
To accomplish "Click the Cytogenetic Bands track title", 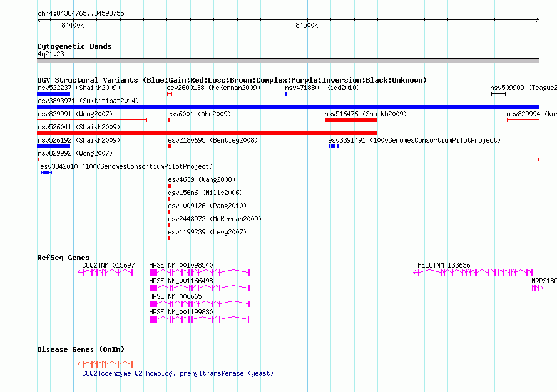I will coord(74,46).
